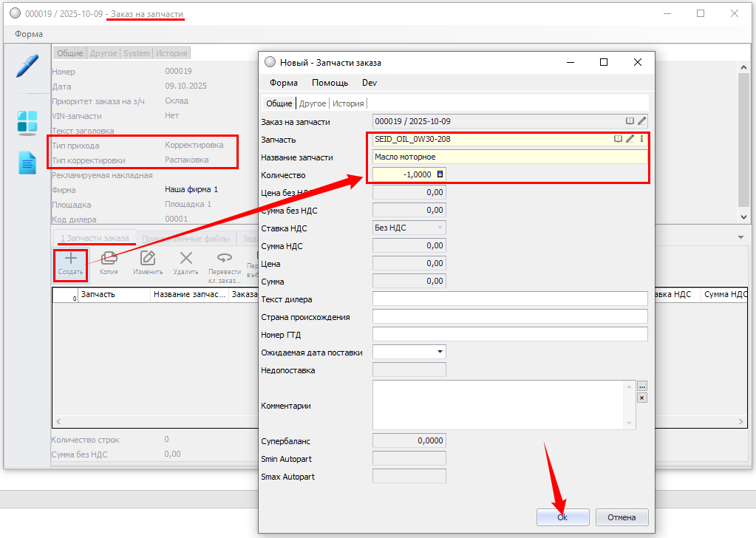Open ellipsis button beside Комментарии box

click(641, 387)
